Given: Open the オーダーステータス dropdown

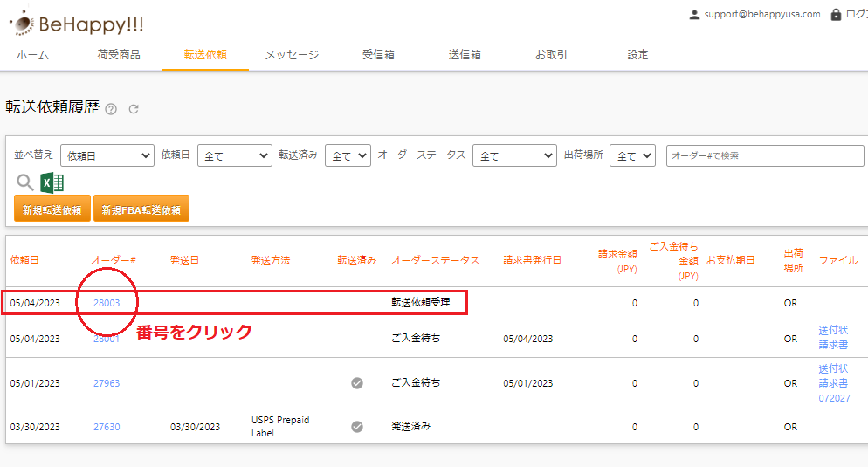Looking at the screenshot, I should 515,155.
